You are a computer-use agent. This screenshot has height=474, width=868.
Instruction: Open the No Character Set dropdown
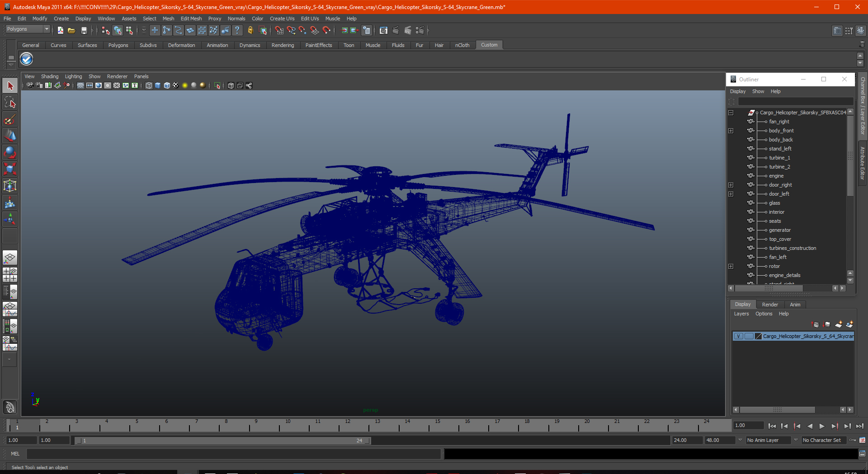824,440
